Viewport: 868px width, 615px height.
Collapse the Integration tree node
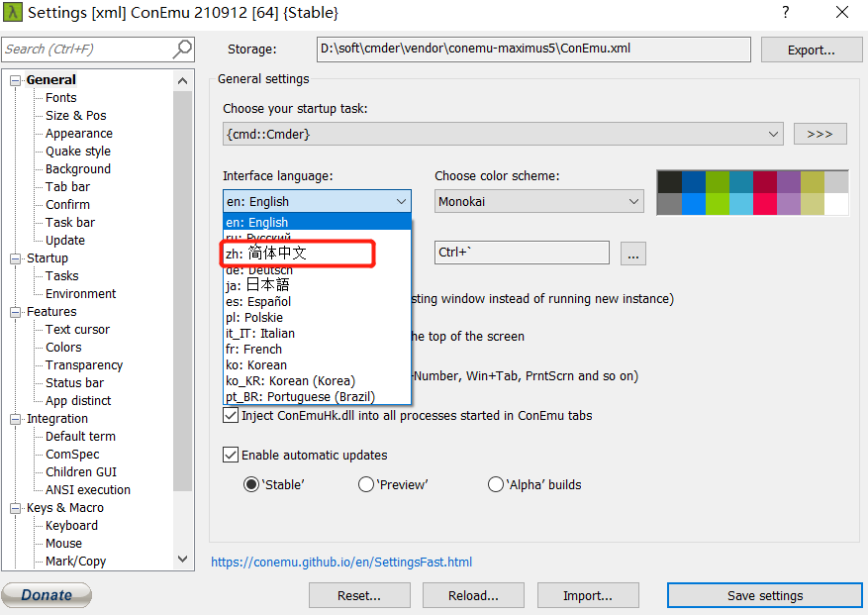tap(16, 419)
